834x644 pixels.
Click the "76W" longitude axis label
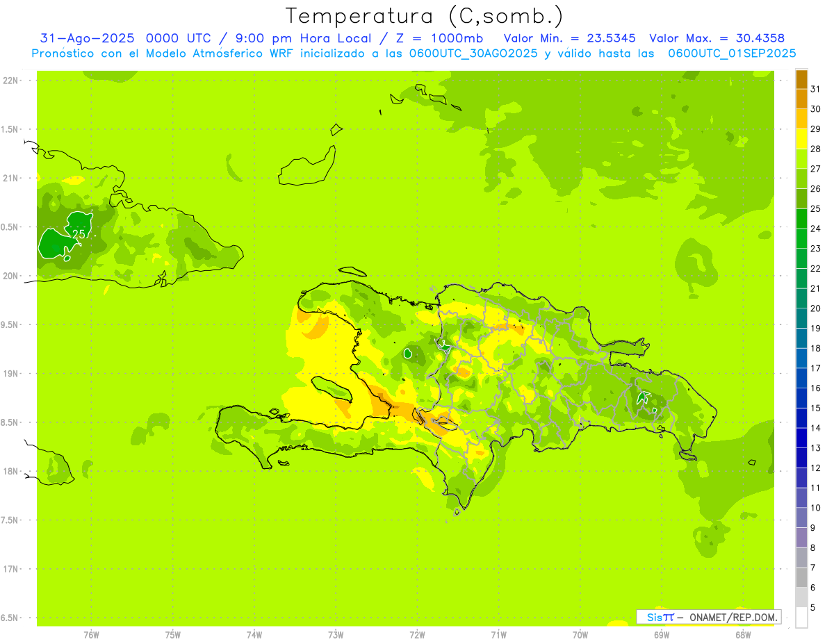click(91, 635)
